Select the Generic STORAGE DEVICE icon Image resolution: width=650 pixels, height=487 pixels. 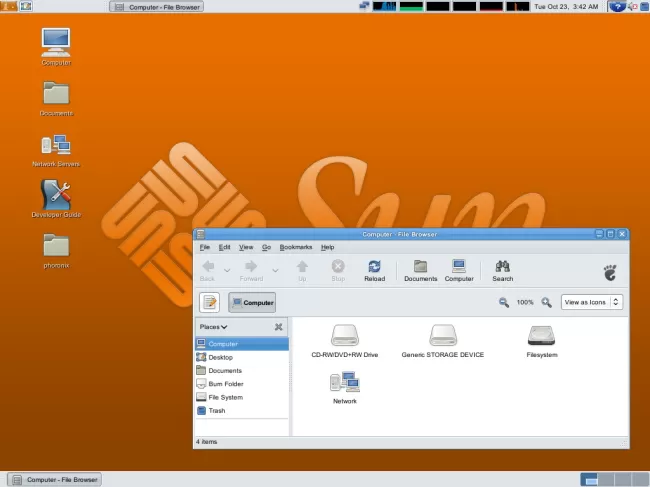pos(442,337)
